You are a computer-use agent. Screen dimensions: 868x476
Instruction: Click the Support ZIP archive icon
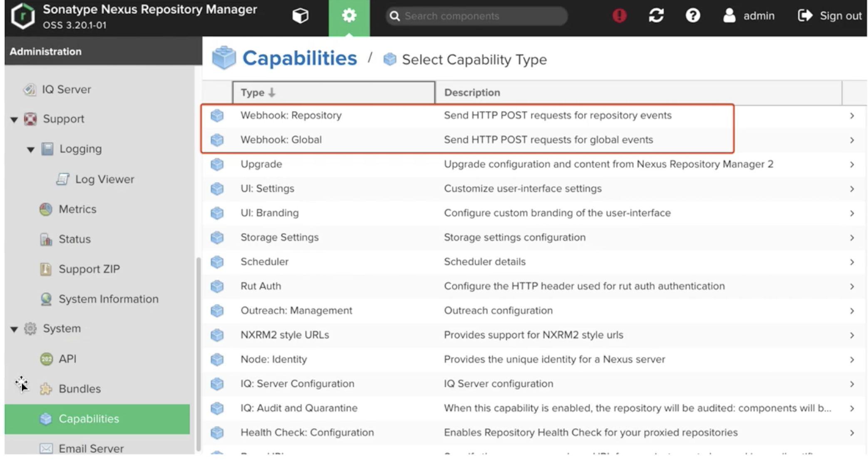(46, 269)
